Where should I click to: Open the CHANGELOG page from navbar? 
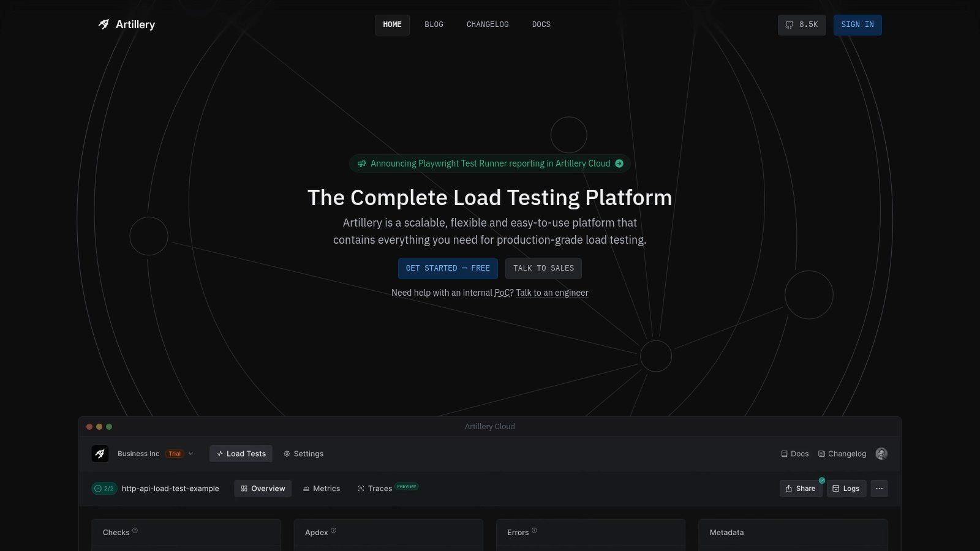tap(487, 24)
